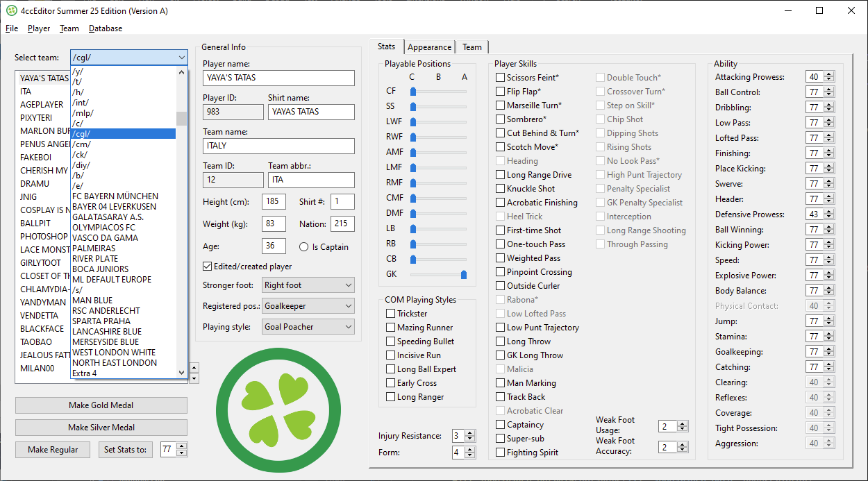Open the Registered pos. dropdown
Image resolution: width=868 pixels, height=481 pixels.
(308, 306)
